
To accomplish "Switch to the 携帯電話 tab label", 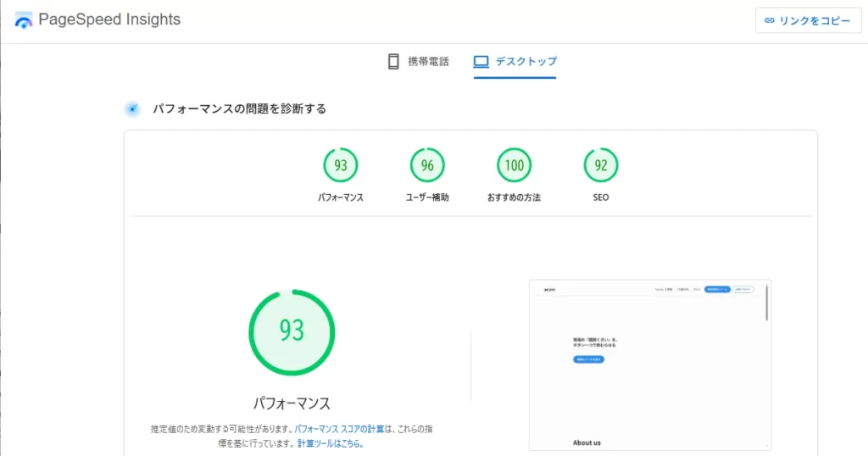I will point(428,62).
